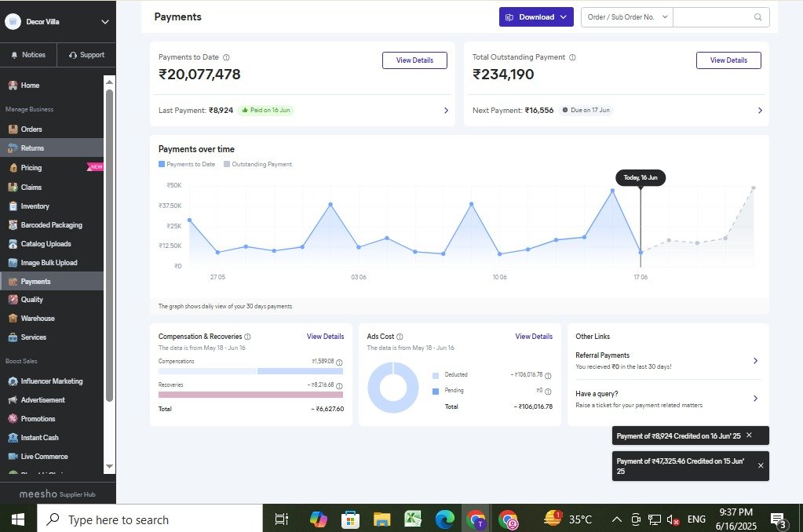
Task: Click info icon next to Total Outstanding Payment
Action: [572, 57]
